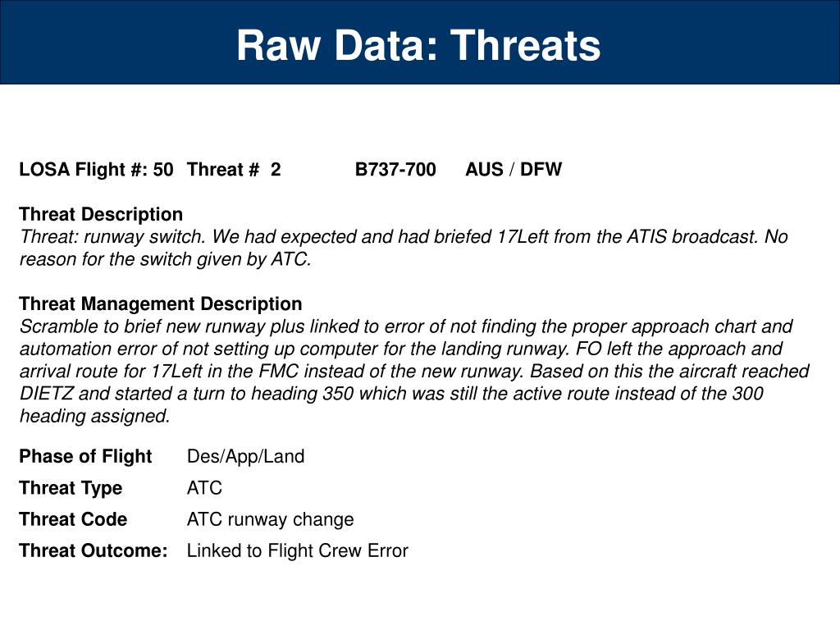This screenshot has height=630, width=840.
Task: Click the Threat # 2 text
Action: [234, 169]
